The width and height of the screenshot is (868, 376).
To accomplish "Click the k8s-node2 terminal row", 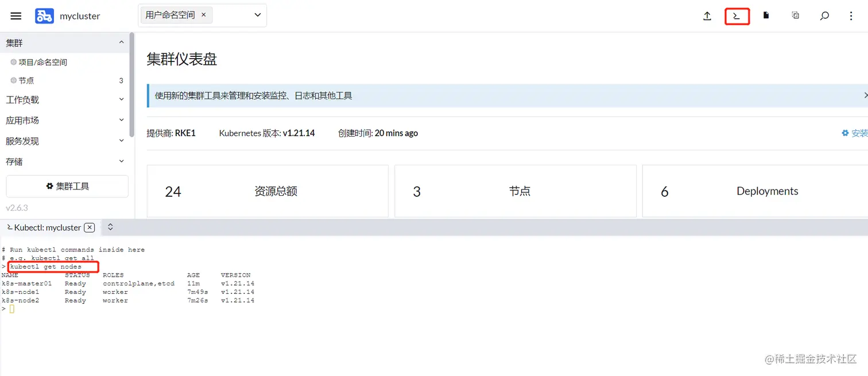I will click(x=128, y=301).
